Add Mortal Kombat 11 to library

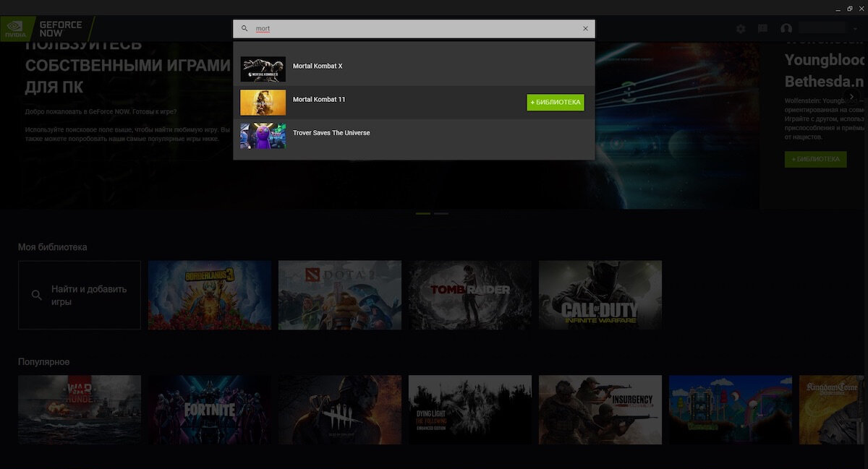(555, 103)
